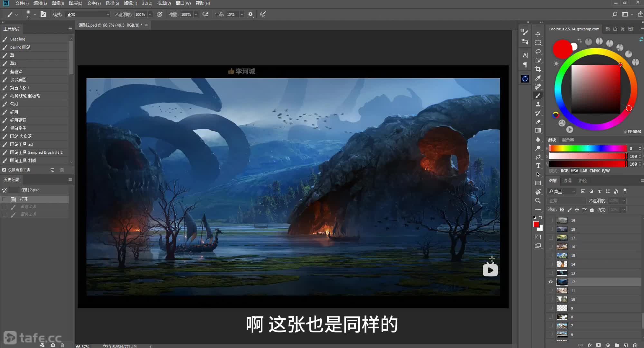Toggle lock all padlock
The image size is (644, 348).
pos(592,210)
